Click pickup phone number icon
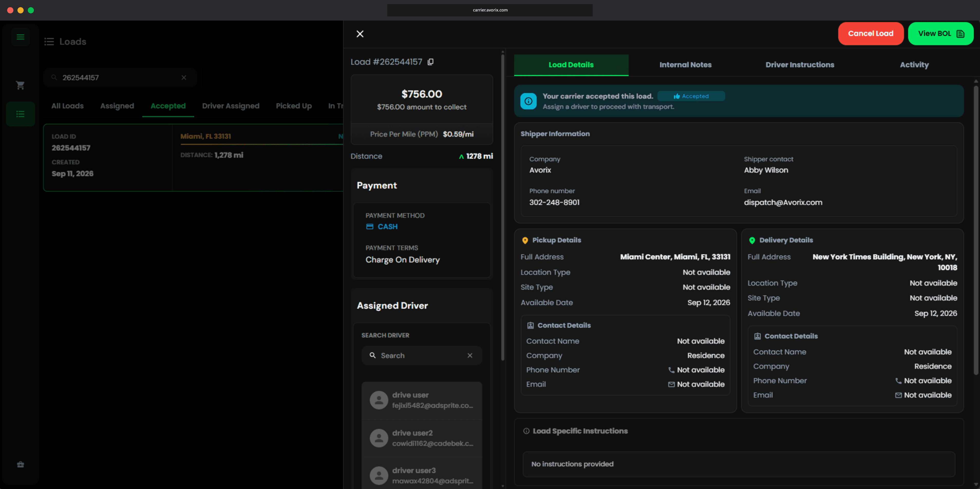This screenshot has height=489, width=980. tap(671, 370)
